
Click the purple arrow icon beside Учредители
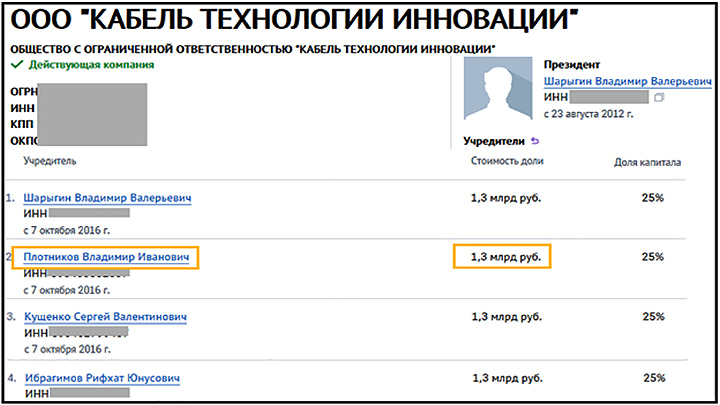click(x=534, y=141)
